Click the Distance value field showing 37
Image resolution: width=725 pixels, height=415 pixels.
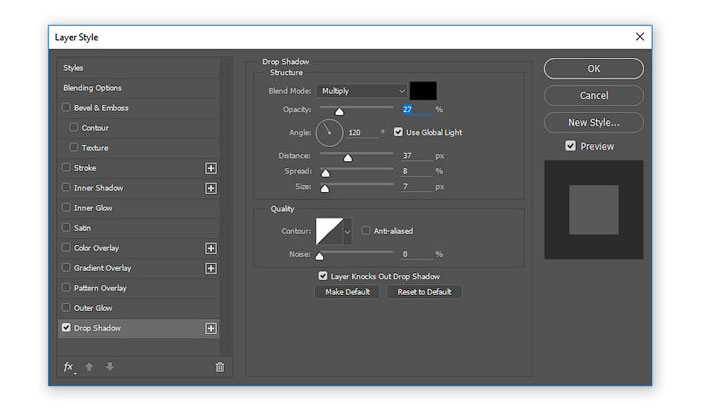tap(417, 156)
